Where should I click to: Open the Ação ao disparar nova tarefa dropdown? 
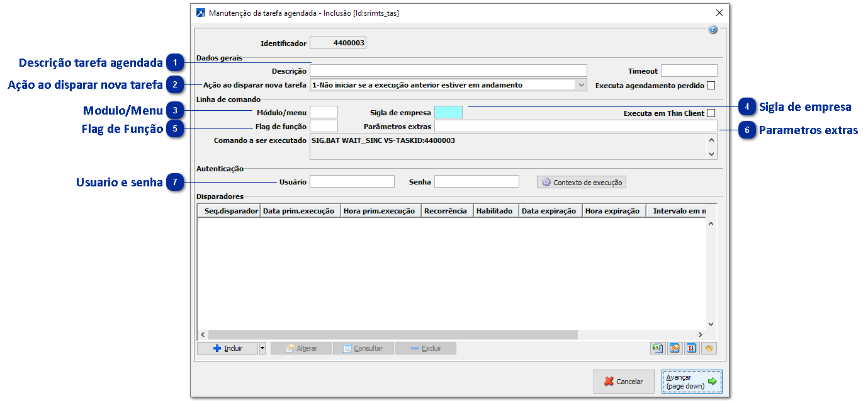pos(580,85)
